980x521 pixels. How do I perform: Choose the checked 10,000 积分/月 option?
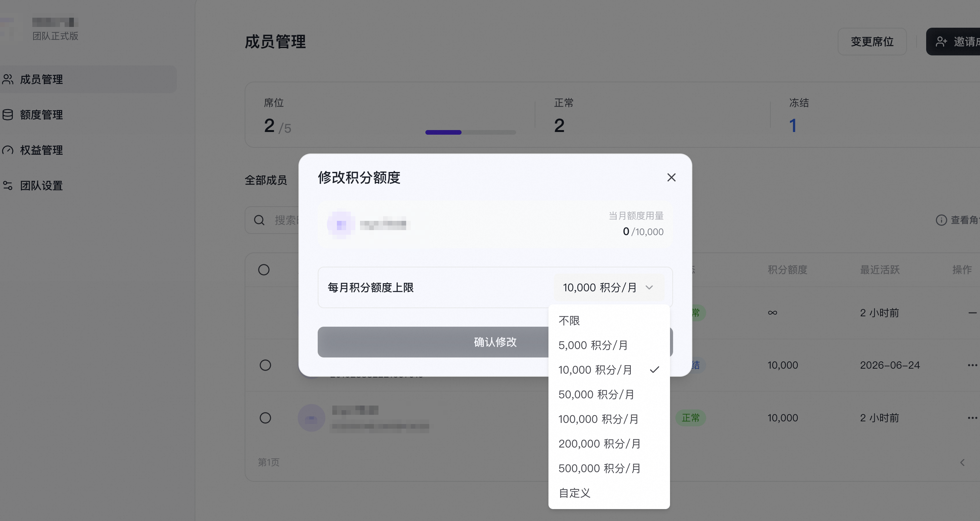point(609,370)
